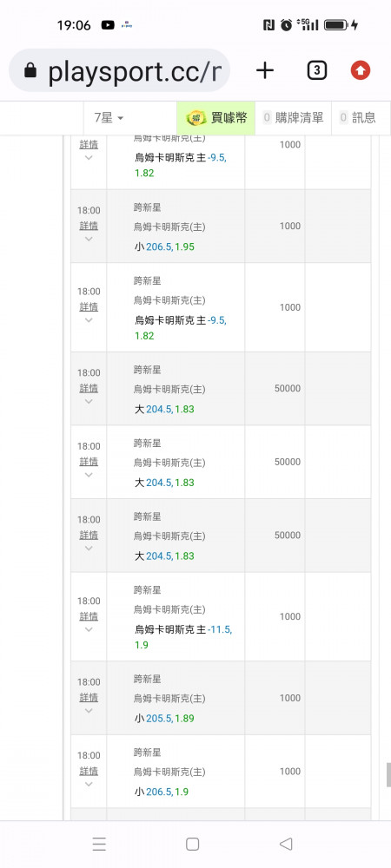This screenshot has width=391, height=868.
Task: Click the page scrollbar thumb on right
Action: pyautogui.click(x=388, y=774)
